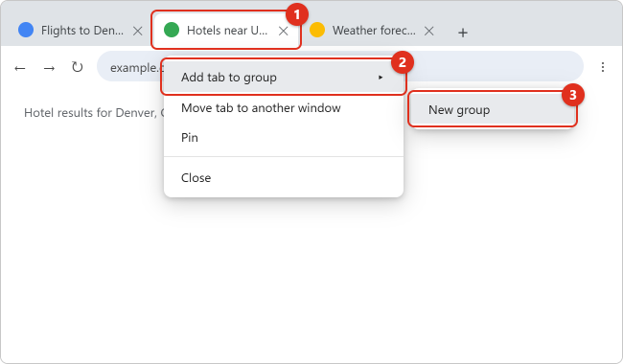Expand submenu arrow beside Add tab to group

tap(381, 78)
